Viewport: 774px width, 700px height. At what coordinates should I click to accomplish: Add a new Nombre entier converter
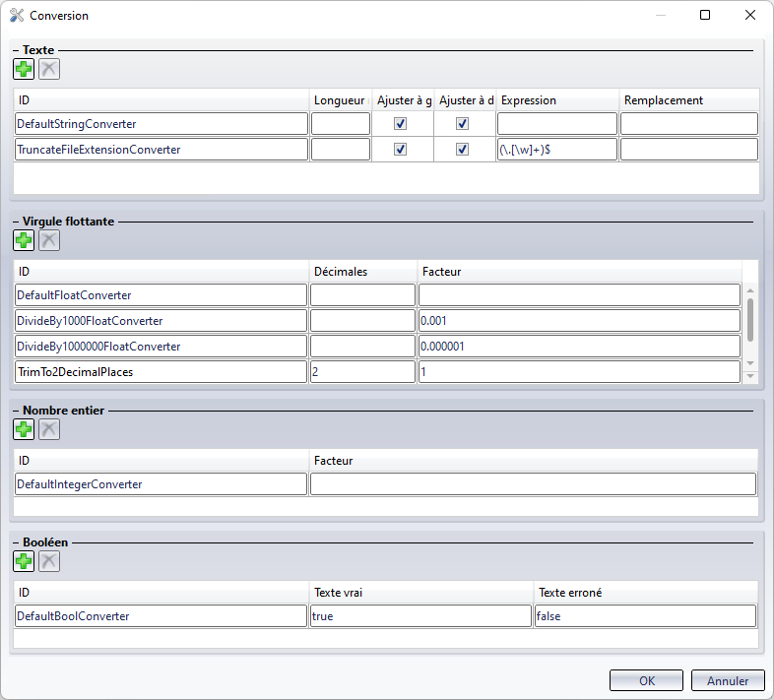(x=23, y=429)
